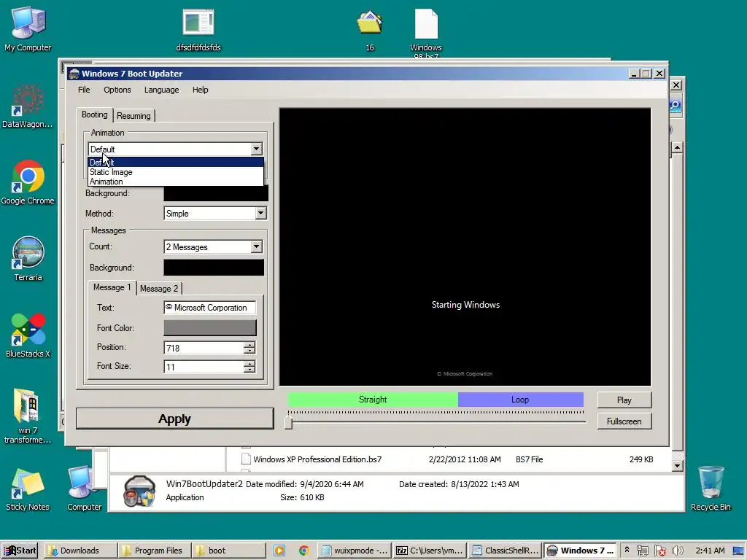Click the Chrome icon in the taskbar
This screenshot has width=747, height=560.
pos(303,551)
